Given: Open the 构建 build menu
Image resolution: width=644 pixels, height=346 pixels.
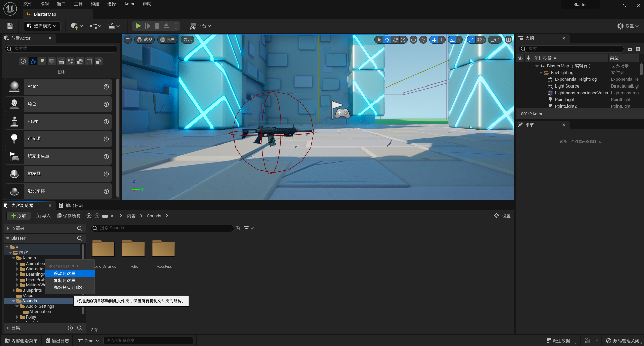Looking at the screenshot, I should point(95,4).
